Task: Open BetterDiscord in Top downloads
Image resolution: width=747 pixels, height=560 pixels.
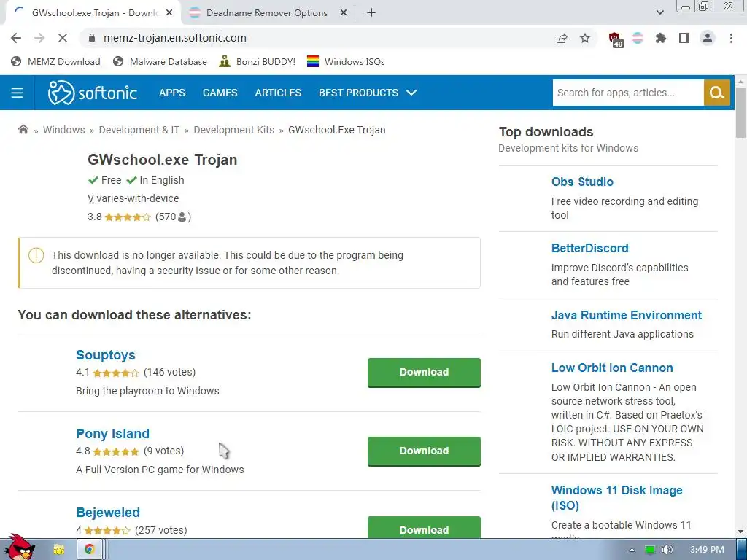Action: [x=589, y=248]
